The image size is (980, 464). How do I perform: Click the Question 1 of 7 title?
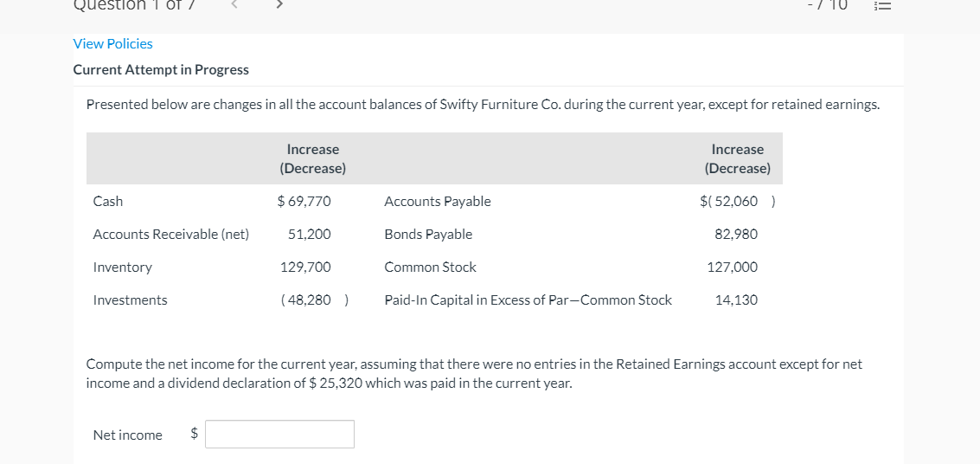click(x=137, y=5)
